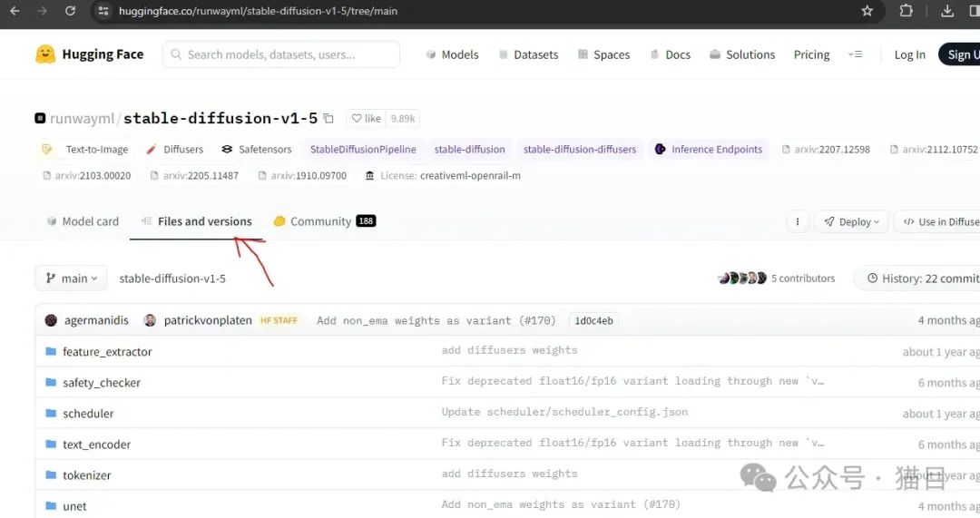
Task: Open 'Add non_ema weights as variant' unet commit
Action: (x=561, y=504)
